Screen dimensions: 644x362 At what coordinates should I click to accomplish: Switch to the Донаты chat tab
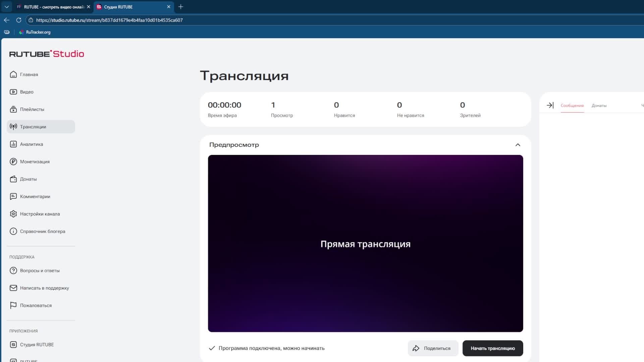point(599,106)
